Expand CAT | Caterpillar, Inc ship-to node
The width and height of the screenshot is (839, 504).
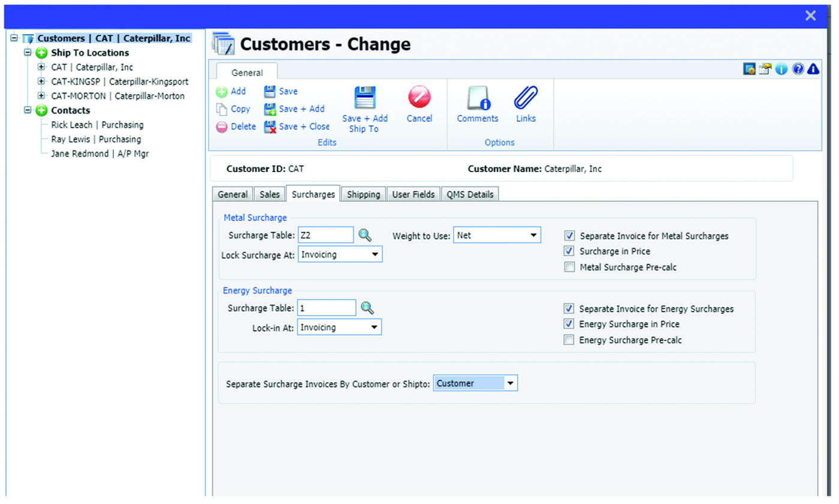click(41, 67)
